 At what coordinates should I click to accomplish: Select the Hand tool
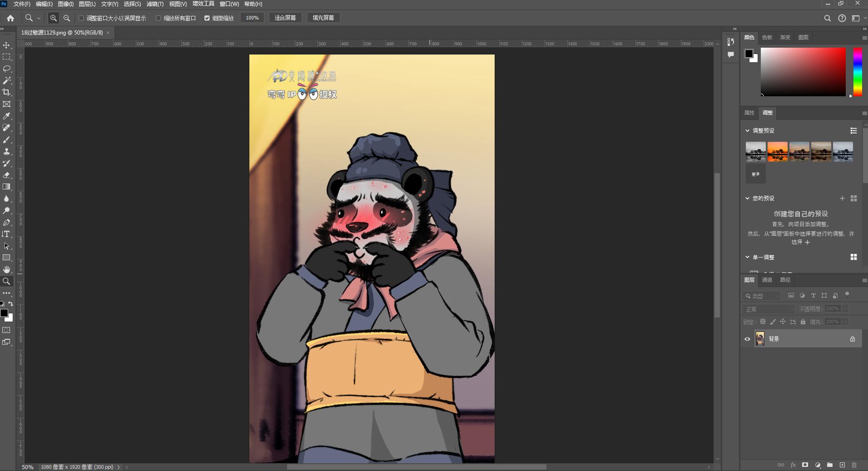6,270
